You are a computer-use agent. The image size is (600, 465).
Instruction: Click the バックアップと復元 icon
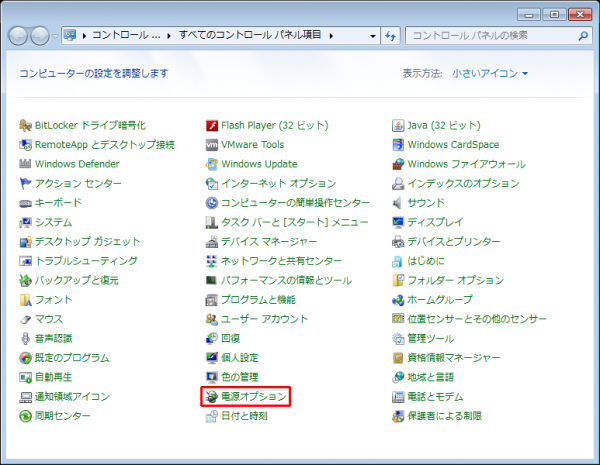tap(25, 280)
